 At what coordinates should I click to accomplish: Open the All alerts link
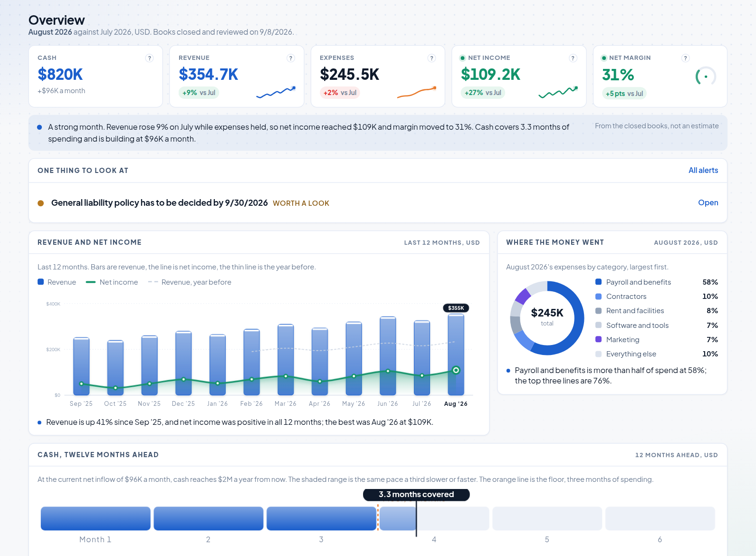703,170
